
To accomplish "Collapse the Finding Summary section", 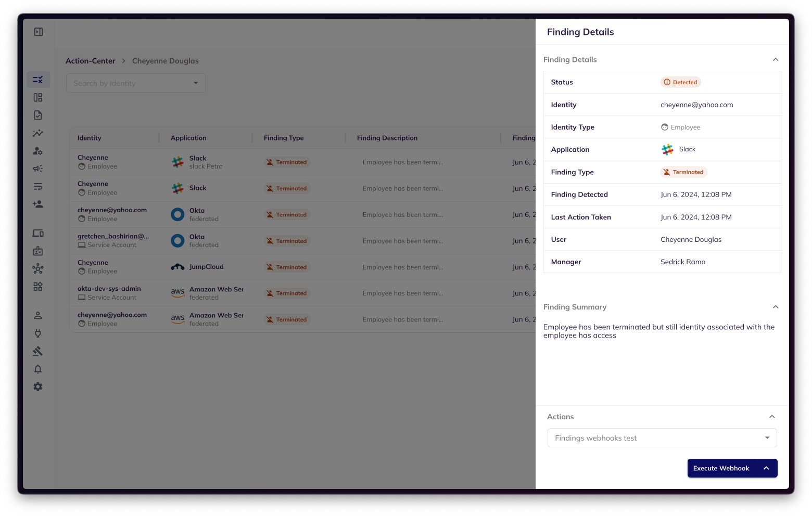I will coord(776,307).
